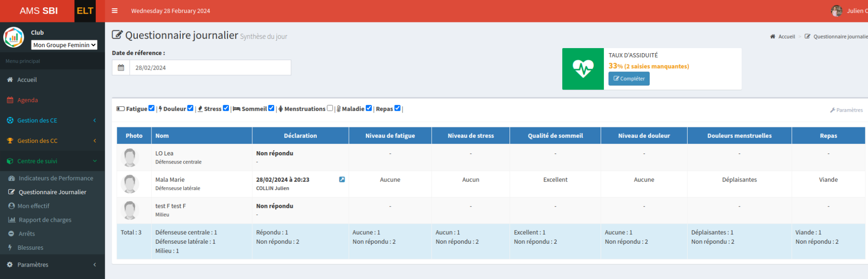
Task: Uncheck the Maladie checkbox
Action: (x=369, y=108)
